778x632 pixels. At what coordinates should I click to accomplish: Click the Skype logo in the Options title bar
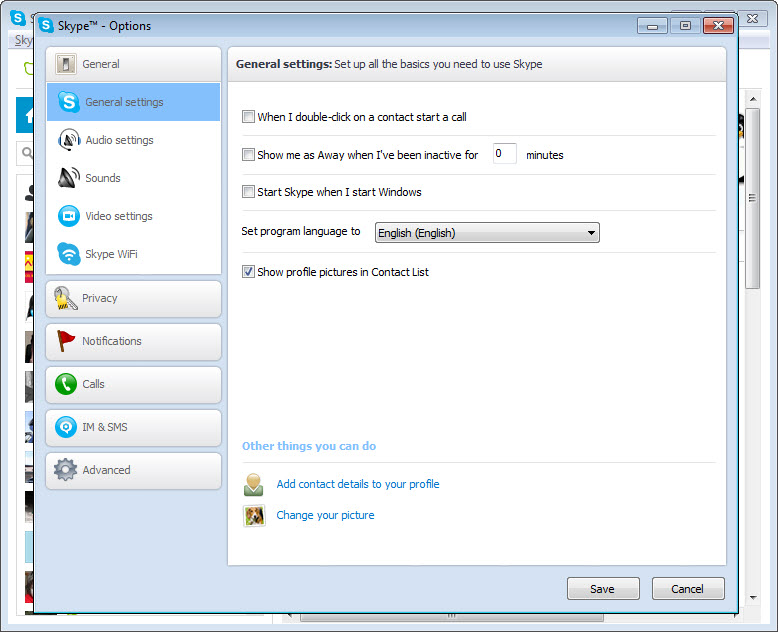point(46,25)
